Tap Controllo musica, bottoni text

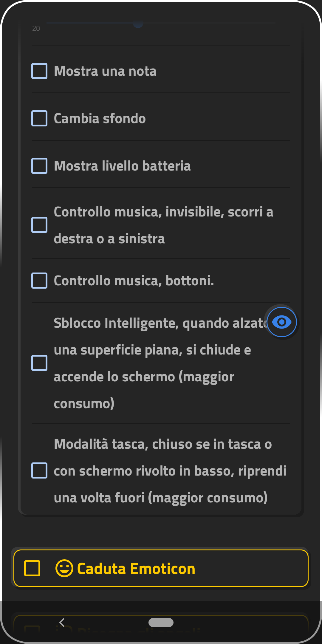tap(134, 281)
